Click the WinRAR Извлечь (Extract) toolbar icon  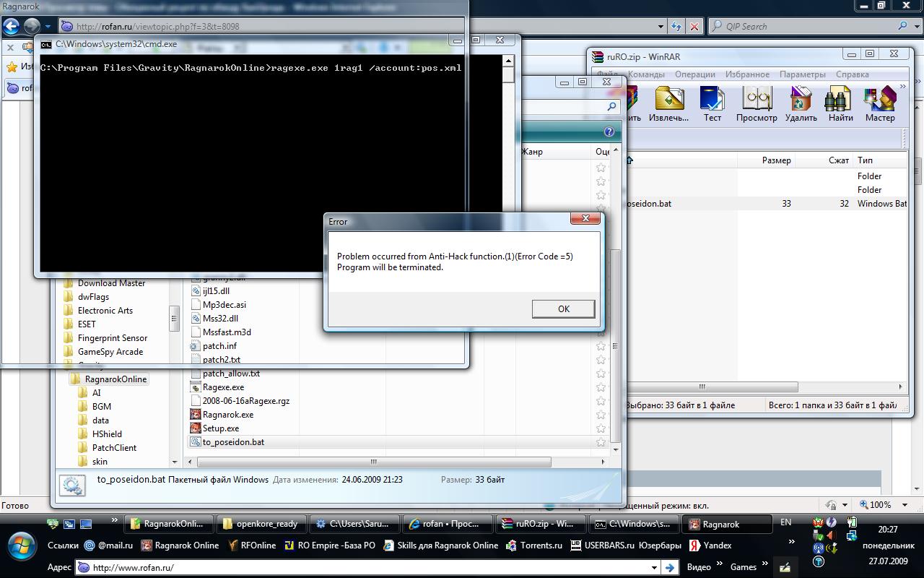pyautogui.click(x=668, y=105)
